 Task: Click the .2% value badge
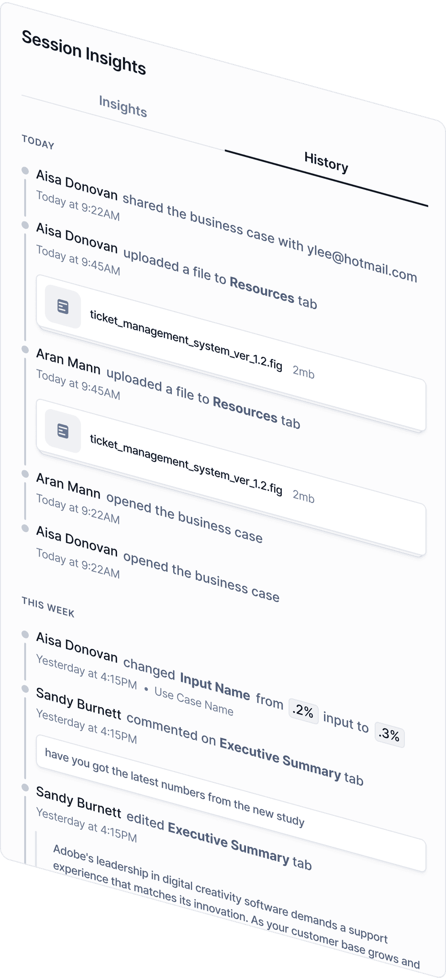click(304, 712)
